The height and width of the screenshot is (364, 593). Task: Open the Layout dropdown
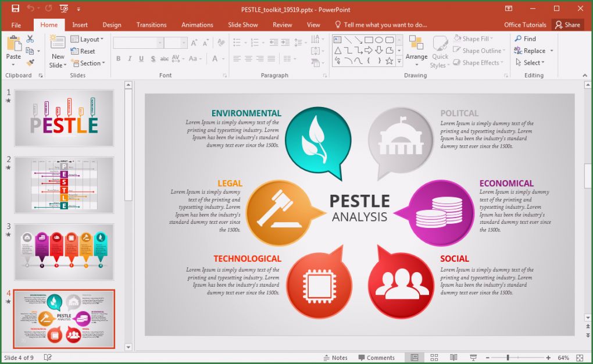tap(87, 39)
